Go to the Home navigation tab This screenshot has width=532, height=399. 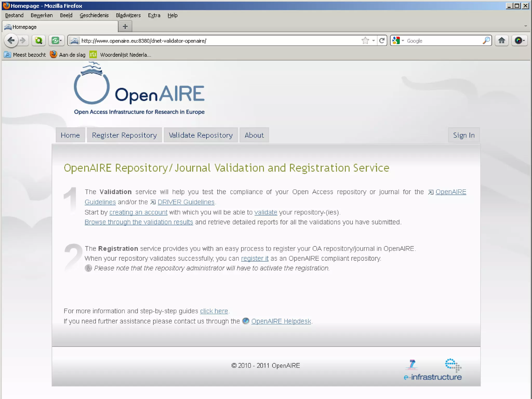(70, 135)
